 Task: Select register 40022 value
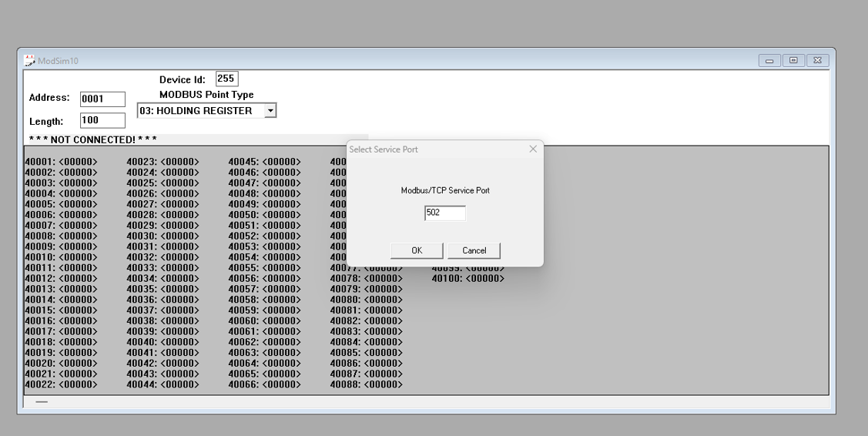(78, 384)
